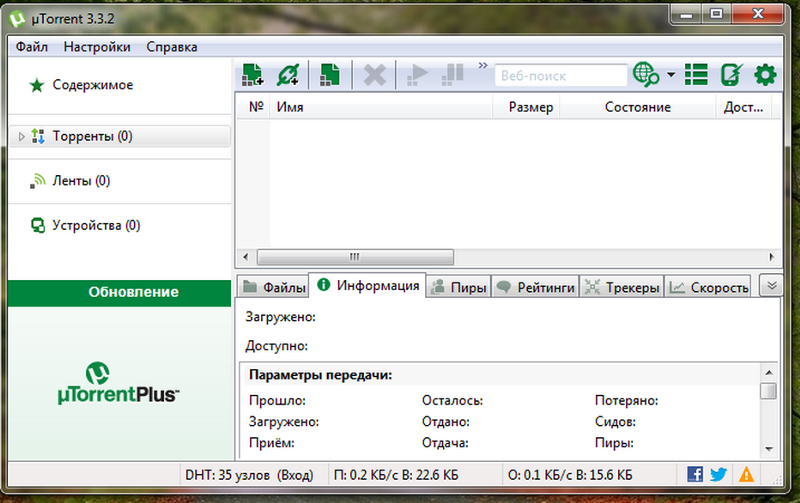Click the Сидов: label
Screen dimensions: 800x503
coord(615,422)
